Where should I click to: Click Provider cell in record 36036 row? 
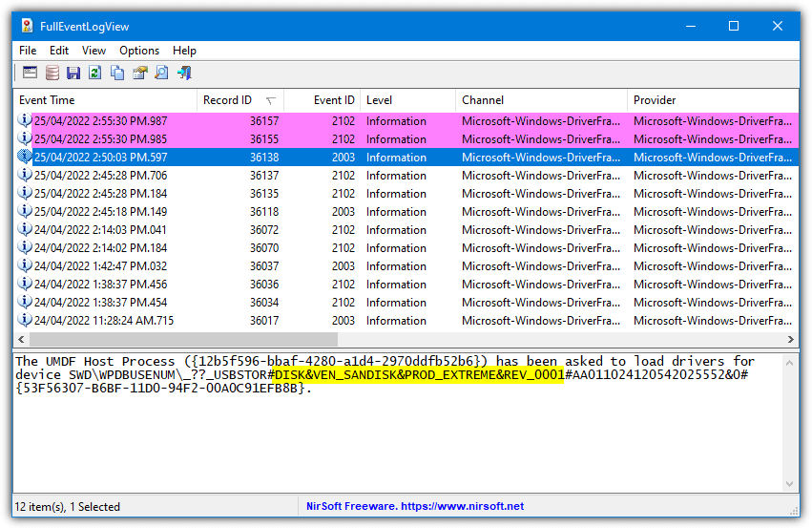713,284
